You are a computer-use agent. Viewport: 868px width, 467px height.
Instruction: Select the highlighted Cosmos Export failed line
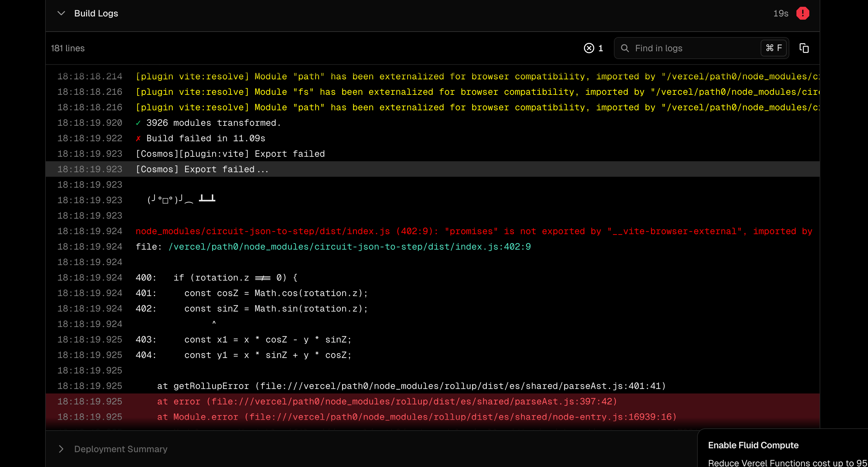click(x=202, y=169)
